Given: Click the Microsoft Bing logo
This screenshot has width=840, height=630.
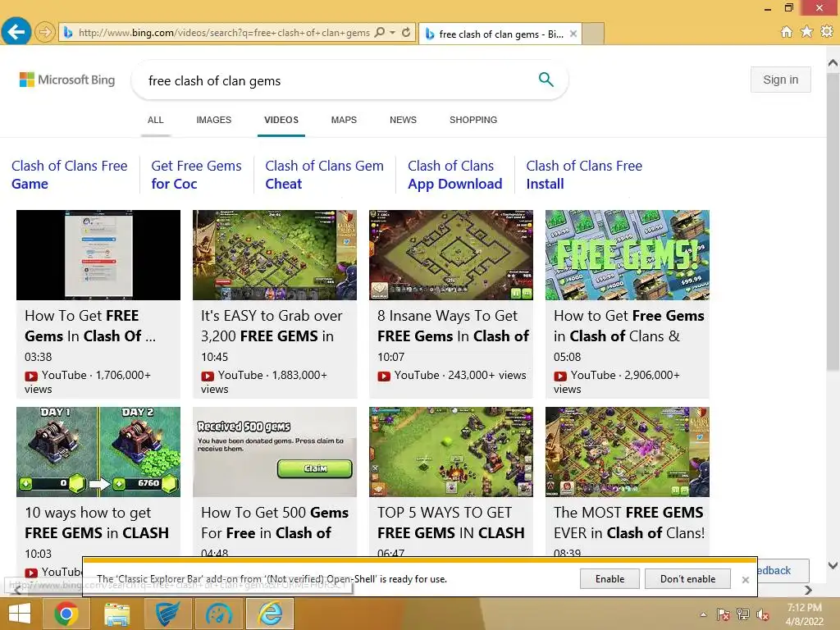Looking at the screenshot, I should (x=67, y=80).
